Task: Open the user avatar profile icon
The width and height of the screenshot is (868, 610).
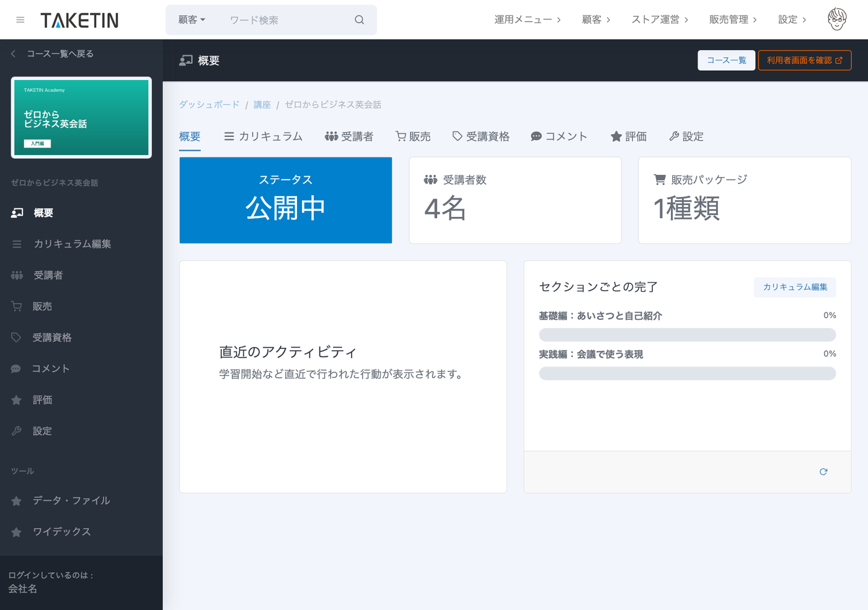Action: [837, 19]
